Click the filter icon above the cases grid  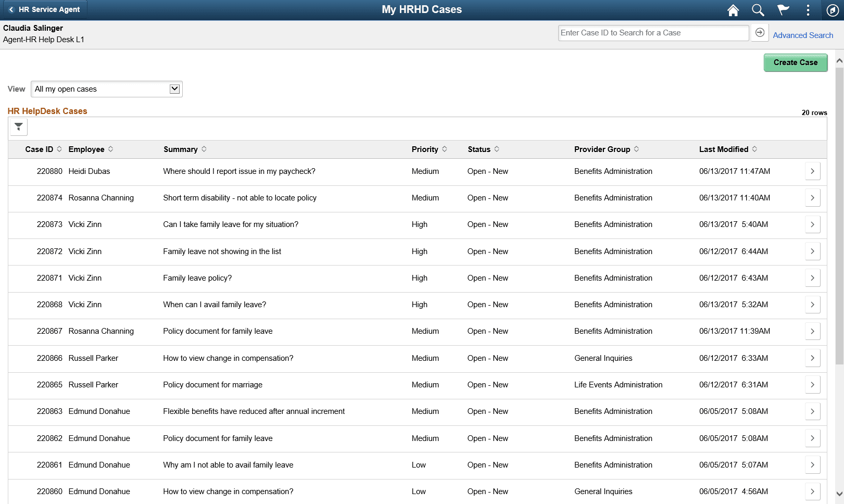pyautogui.click(x=18, y=127)
